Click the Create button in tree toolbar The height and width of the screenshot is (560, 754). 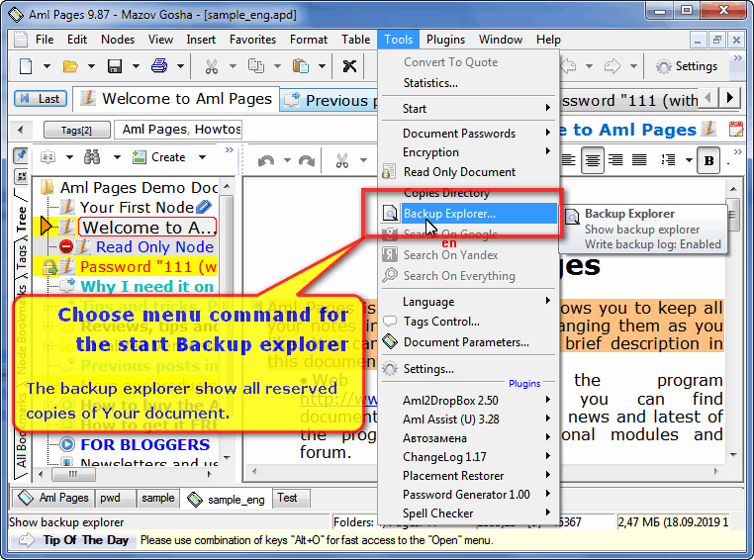point(159,157)
